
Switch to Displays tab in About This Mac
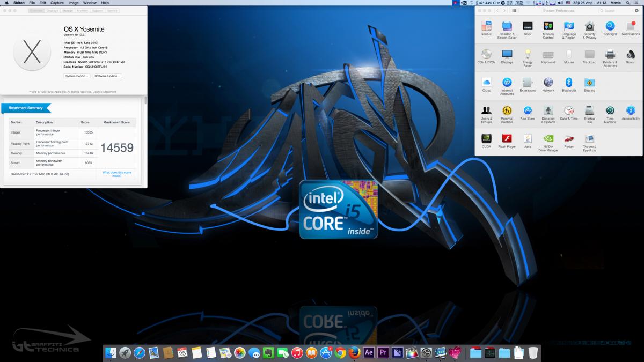52,10
